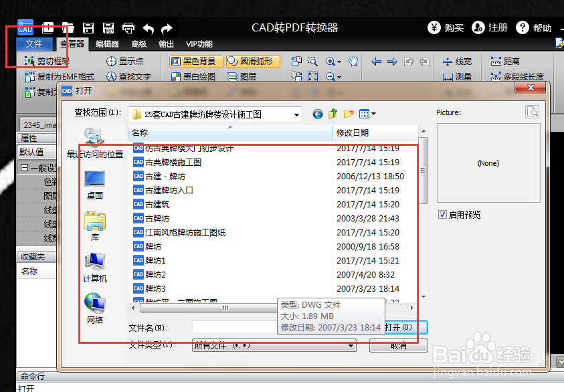564x392 pixels.
Task: Select the pan hand tool
Action: [353, 62]
